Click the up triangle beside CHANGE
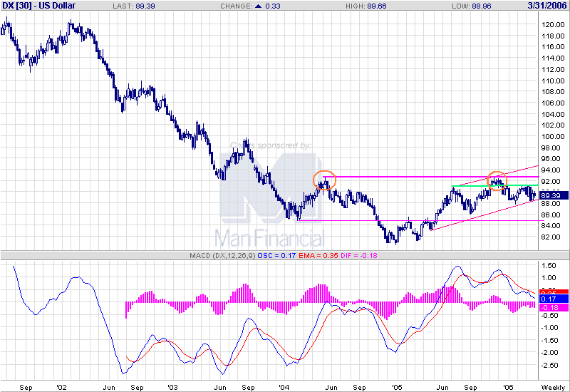 pos(259,6)
